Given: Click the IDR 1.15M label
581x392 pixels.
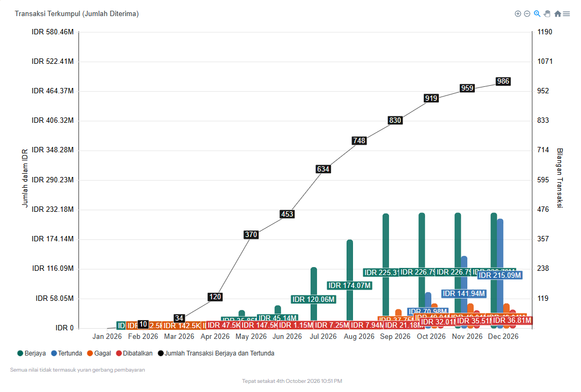Looking at the screenshot, I should (x=296, y=325).
